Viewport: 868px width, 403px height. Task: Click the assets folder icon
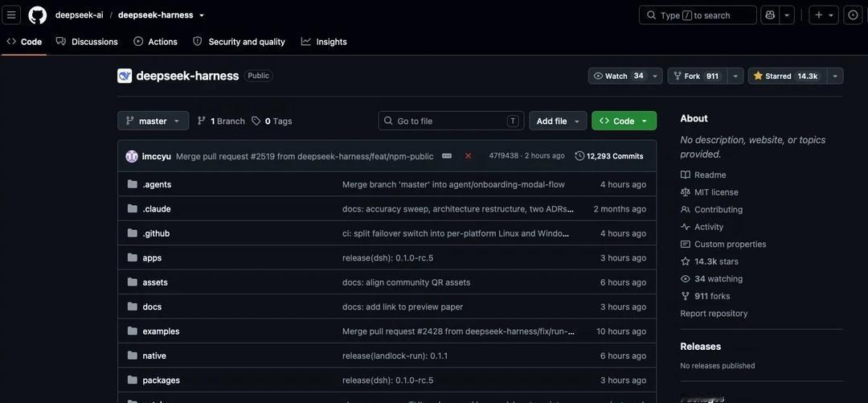point(133,282)
